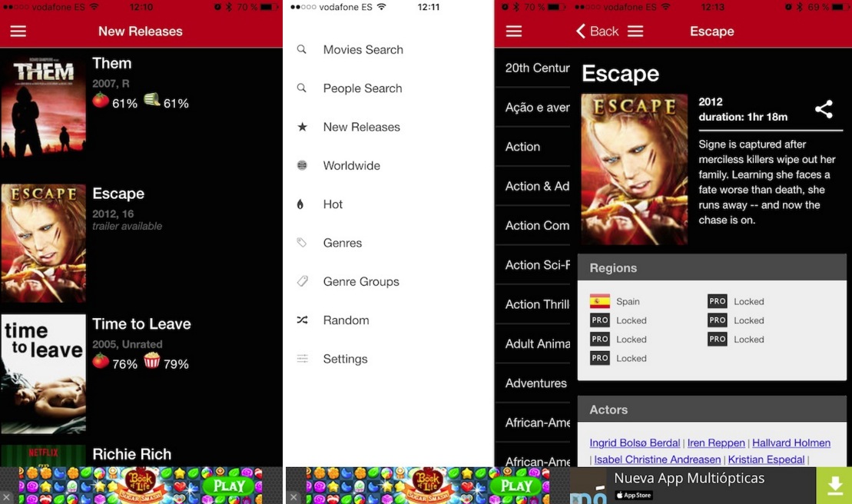Tap the globe icon beside Worldwide

click(302, 165)
